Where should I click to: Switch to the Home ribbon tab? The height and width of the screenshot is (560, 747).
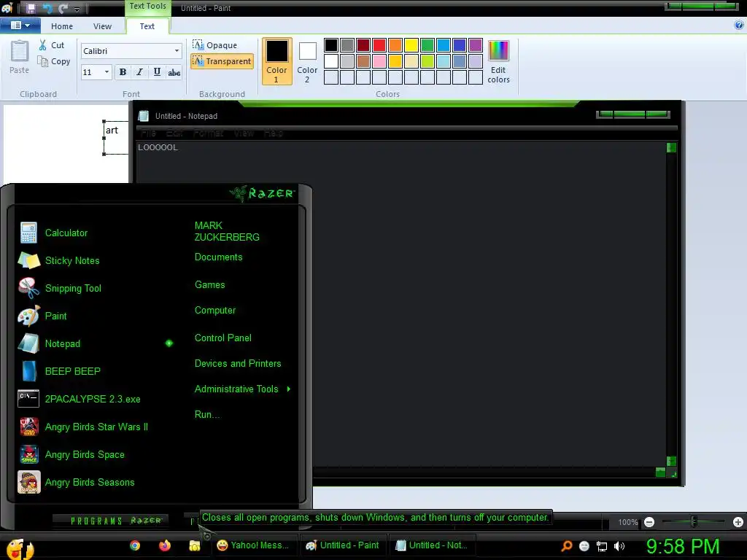pos(62,26)
